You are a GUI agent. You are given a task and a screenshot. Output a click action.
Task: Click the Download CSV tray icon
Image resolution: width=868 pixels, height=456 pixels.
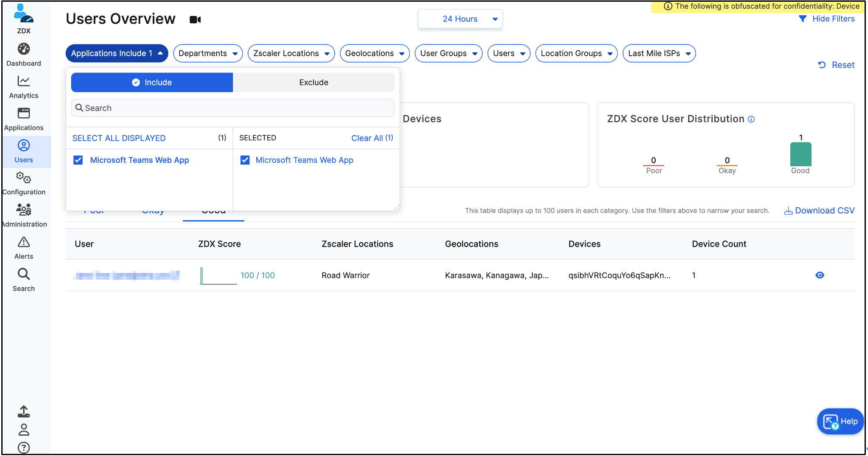788,211
